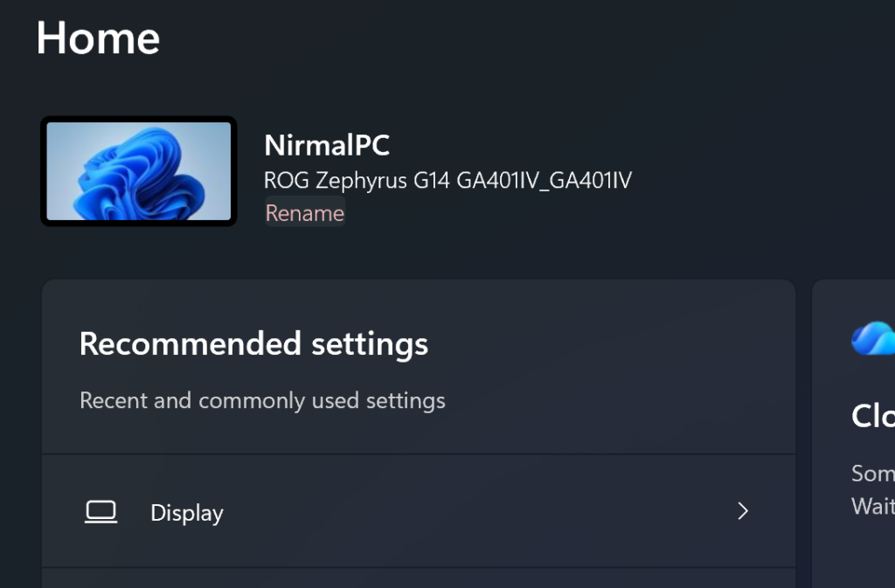Click the right-arrow next to Display
895x588 pixels.
click(x=742, y=511)
